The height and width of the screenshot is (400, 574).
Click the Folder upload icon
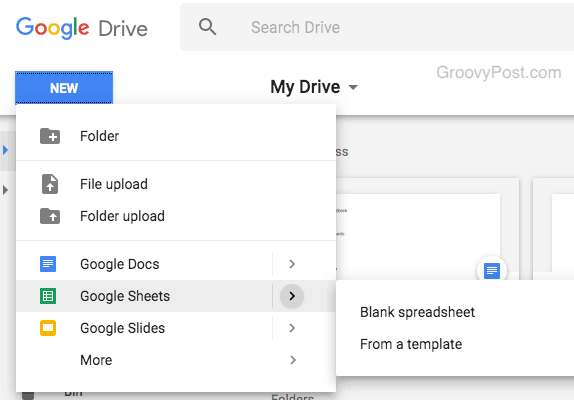[x=50, y=216]
